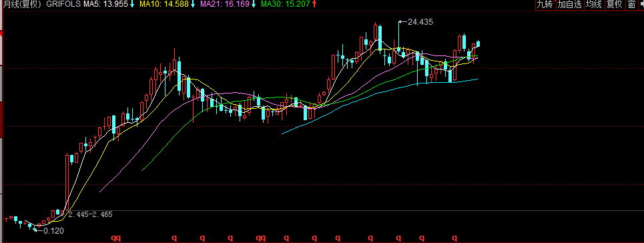Open the 月线(复权) period selector label
This screenshot has width=644, height=243.
click(21, 5)
